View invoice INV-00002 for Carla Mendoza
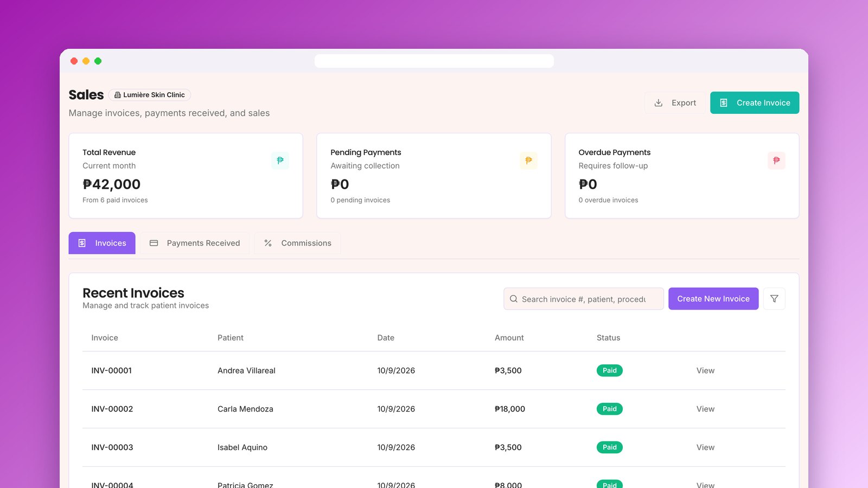This screenshot has height=488, width=868. tap(705, 409)
